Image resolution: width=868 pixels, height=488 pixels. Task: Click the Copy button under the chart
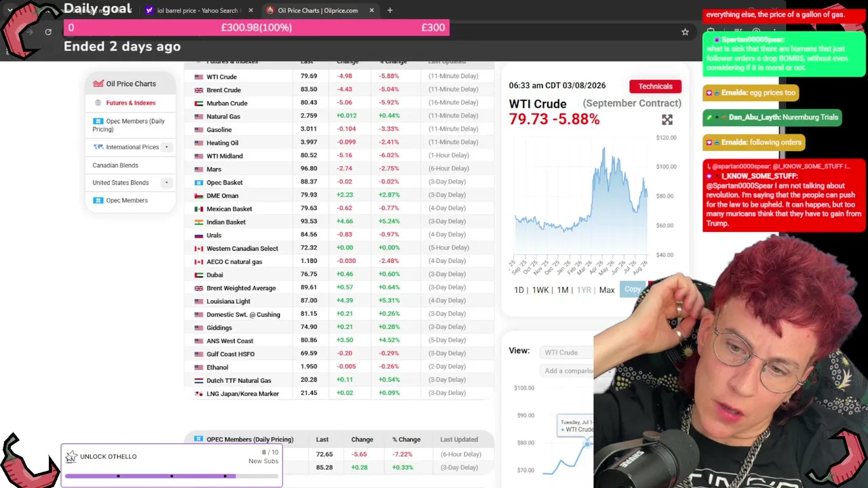click(x=632, y=289)
